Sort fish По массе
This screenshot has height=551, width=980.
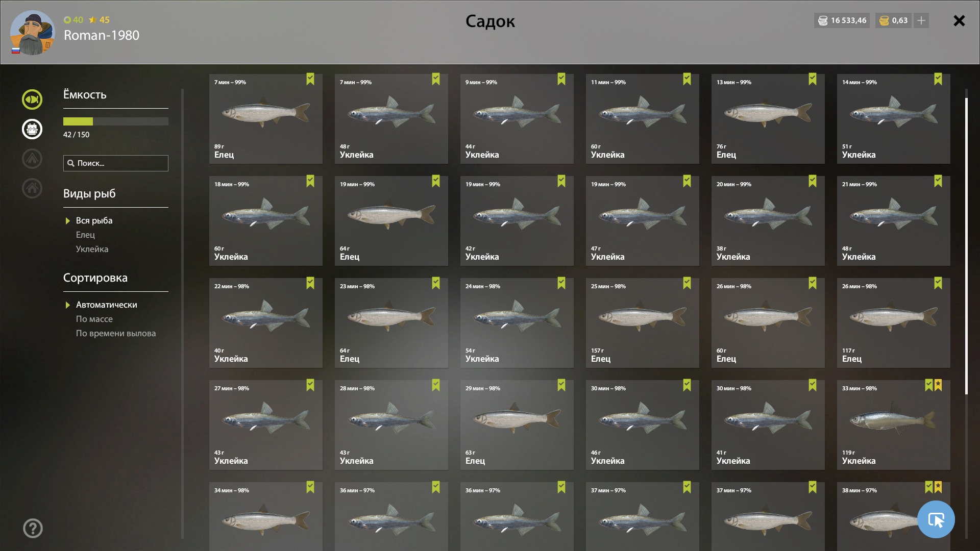point(94,319)
